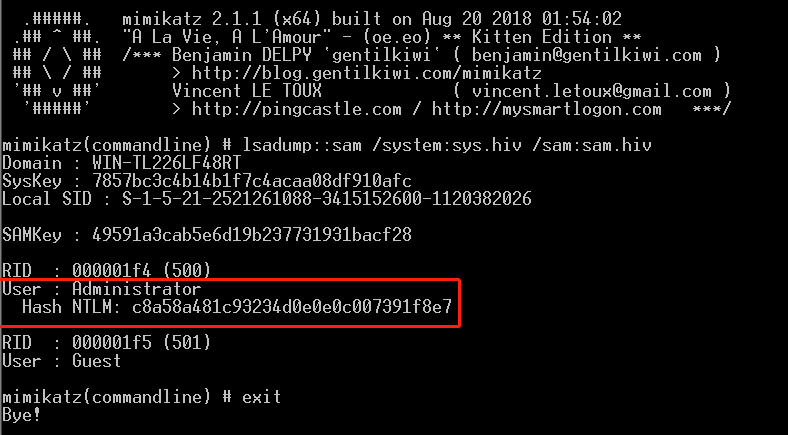This screenshot has width=788, height=435.
Task: Click the blog.gentilkiwi.com/mimikatz URL
Action: click(x=367, y=73)
